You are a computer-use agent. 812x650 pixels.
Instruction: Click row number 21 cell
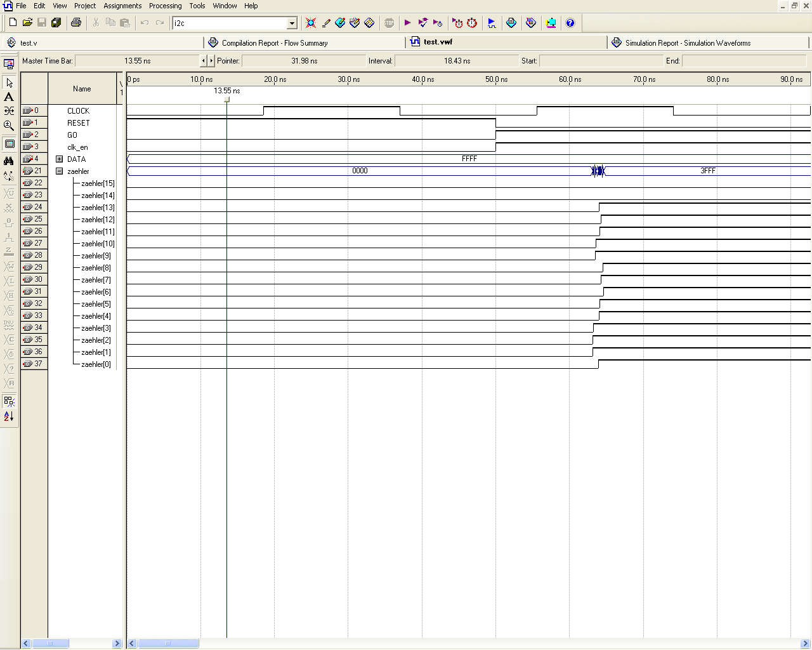(x=34, y=171)
